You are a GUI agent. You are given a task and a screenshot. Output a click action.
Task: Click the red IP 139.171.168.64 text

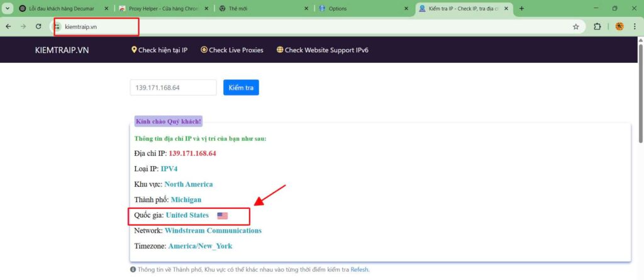click(x=192, y=154)
